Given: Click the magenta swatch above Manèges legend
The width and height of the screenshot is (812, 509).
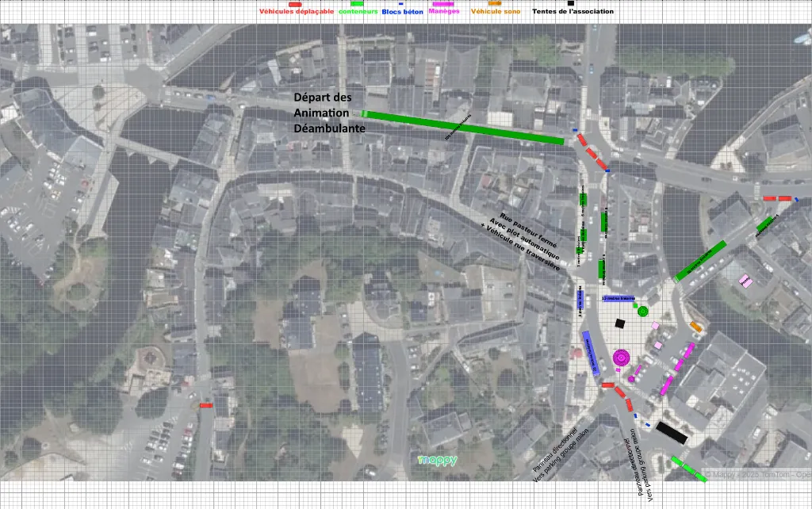Looking at the screenshot, I should coord(443,4).
